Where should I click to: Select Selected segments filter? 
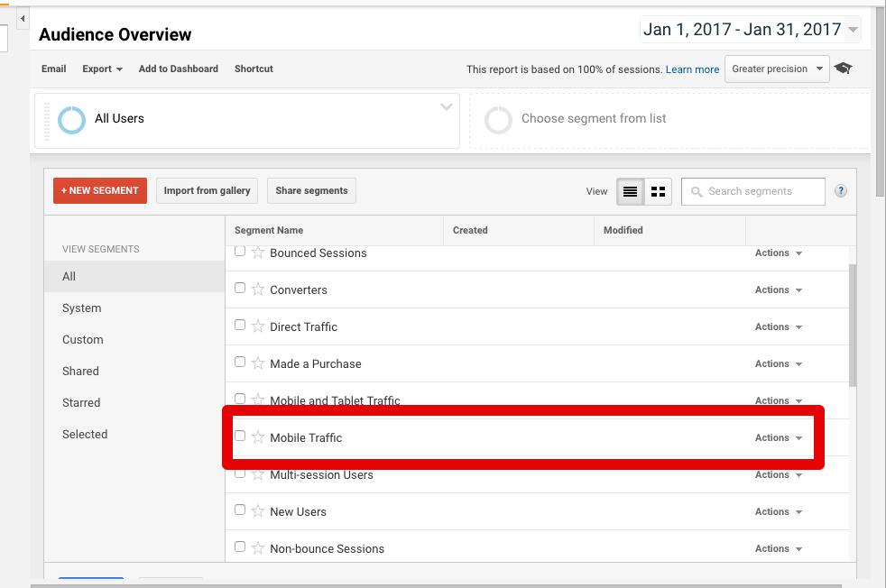pyautogui.click(x=134, y=435)
